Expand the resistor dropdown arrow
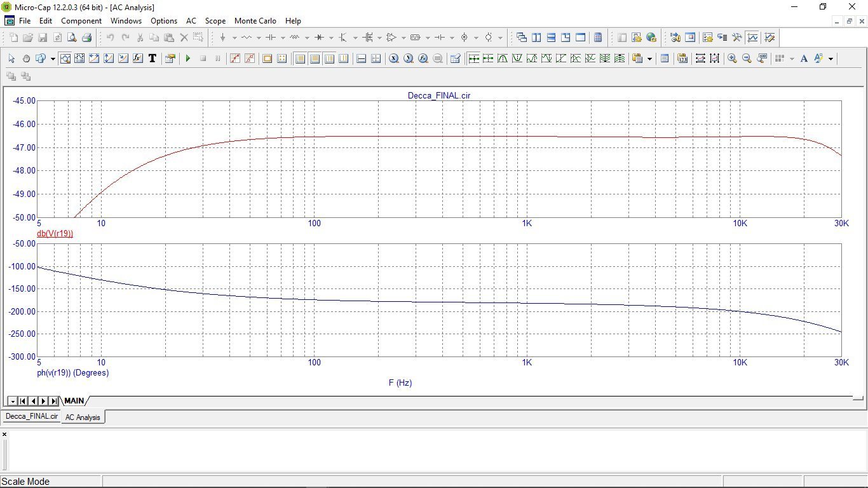Viewport: 868px width, 488px height. point(259,37)
